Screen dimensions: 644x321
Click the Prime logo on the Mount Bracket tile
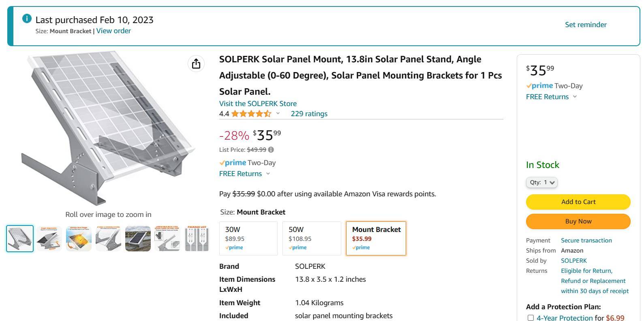click(361, 247)
